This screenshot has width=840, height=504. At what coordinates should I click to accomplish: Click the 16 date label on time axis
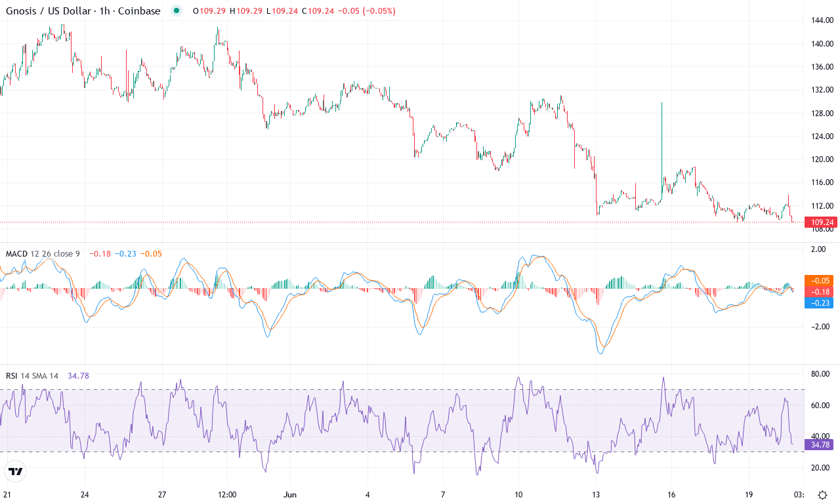[x=671, y=494]
